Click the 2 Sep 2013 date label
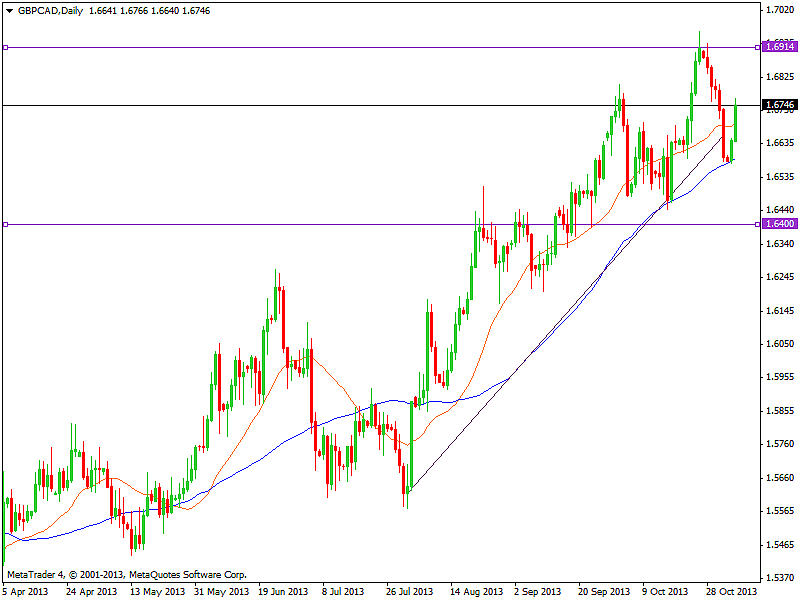 pyautogui.click(x=537, y=591)
